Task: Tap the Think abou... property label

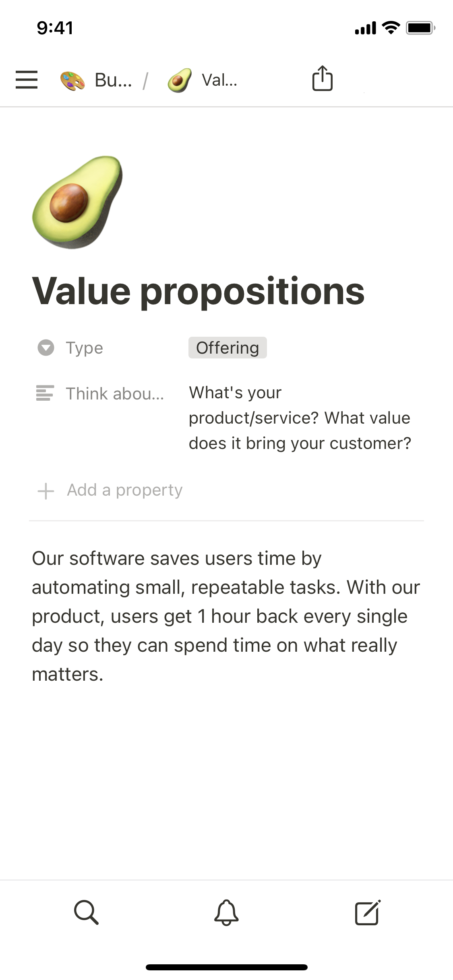Action: [x=115, y=393]
